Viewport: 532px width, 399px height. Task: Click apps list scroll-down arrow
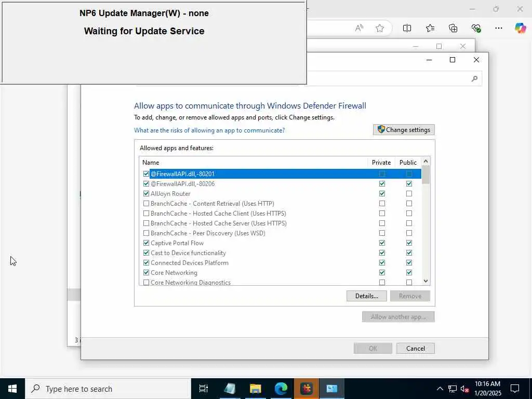425,281
